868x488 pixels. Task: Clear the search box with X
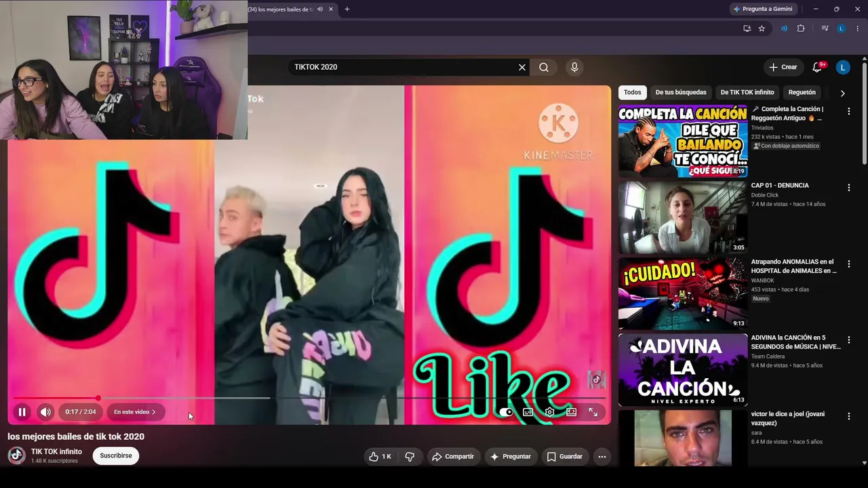522,67
